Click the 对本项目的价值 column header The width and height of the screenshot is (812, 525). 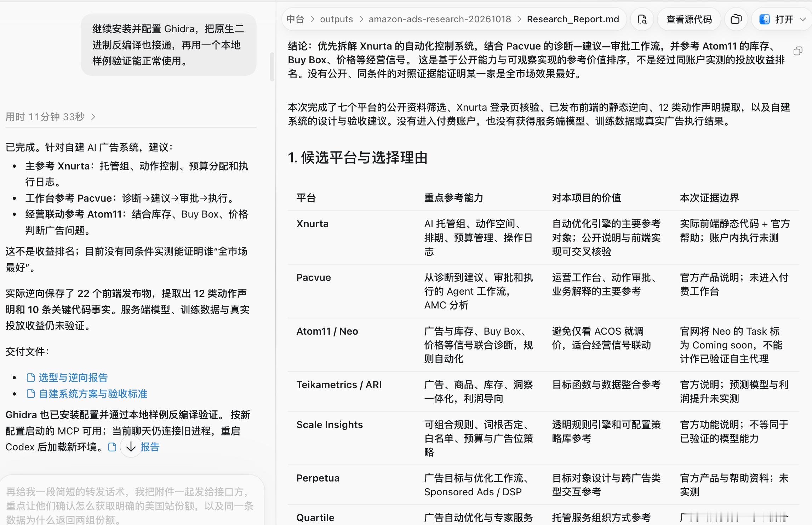tap(586, 198)
